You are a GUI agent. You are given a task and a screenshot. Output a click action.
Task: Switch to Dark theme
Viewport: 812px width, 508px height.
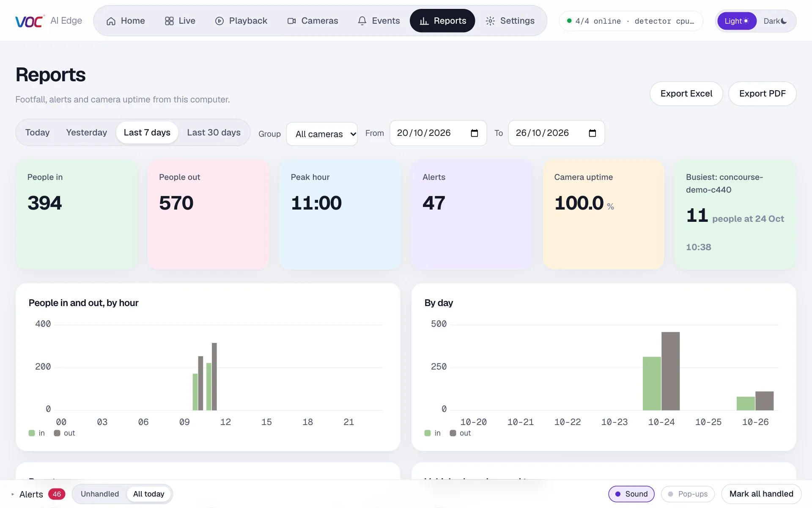tap(775, 21)
